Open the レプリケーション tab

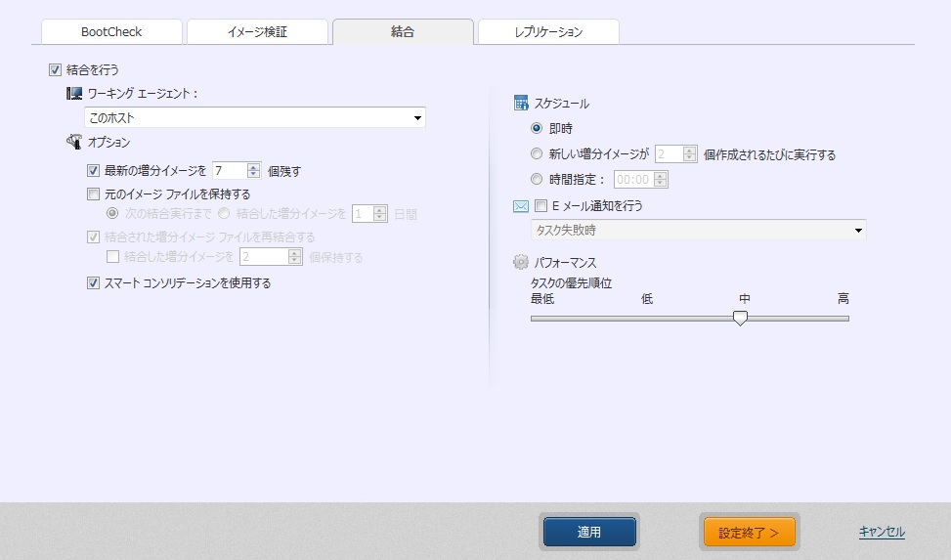pyautogui.click(x=548, y=32)
